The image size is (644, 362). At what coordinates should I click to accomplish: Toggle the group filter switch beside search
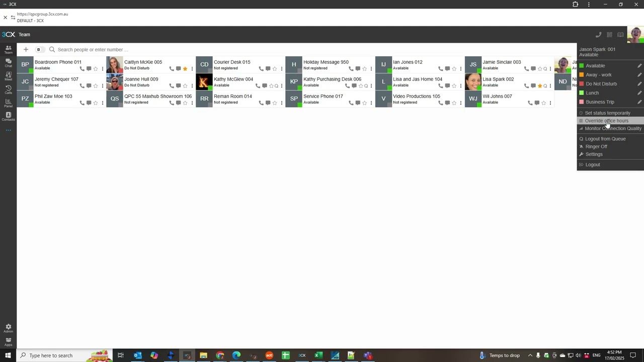[40, 50]
